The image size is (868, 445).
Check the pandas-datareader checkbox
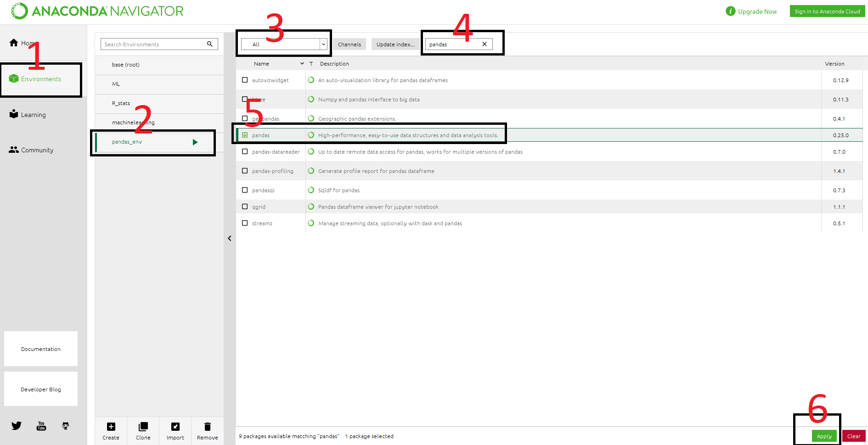pyautogui.click(x=245, y=151)
